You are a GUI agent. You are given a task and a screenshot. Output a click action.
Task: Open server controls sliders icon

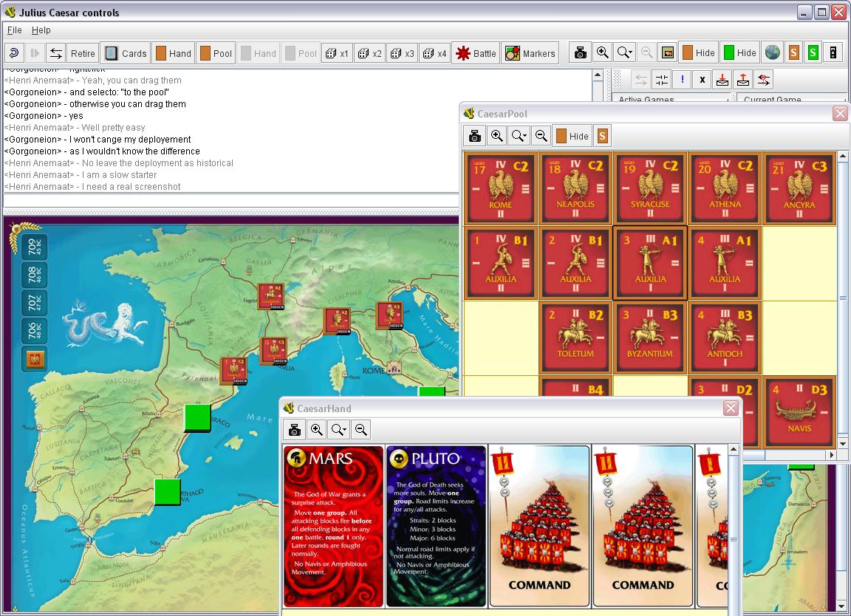point(662,80)
